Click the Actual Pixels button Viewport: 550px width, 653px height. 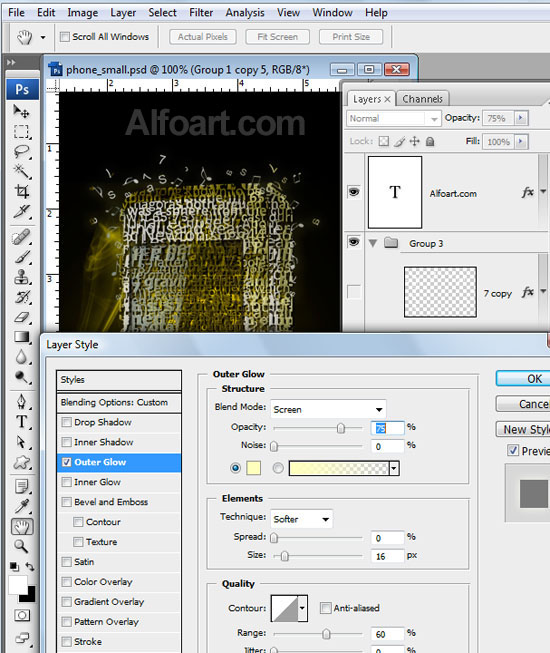pos(203,37)
